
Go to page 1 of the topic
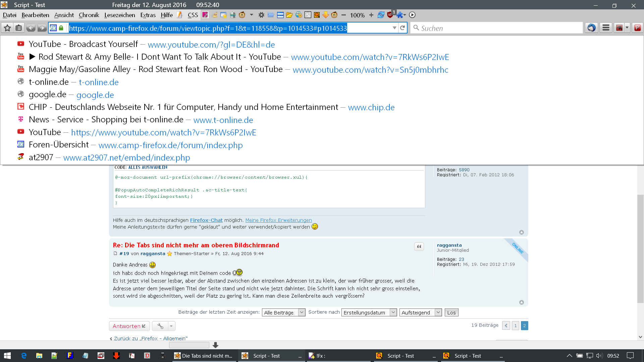tap(516, 325)
